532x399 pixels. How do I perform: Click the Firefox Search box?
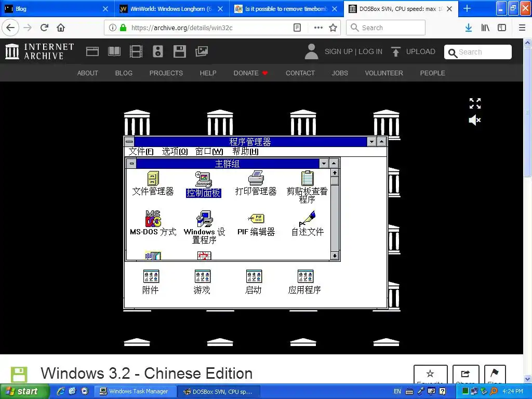[386, 28]
